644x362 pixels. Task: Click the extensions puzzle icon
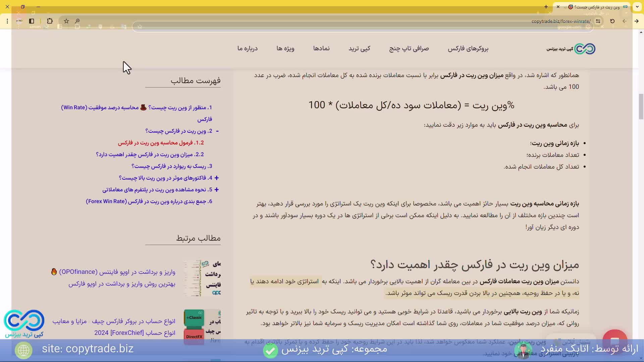click(50, 21)
